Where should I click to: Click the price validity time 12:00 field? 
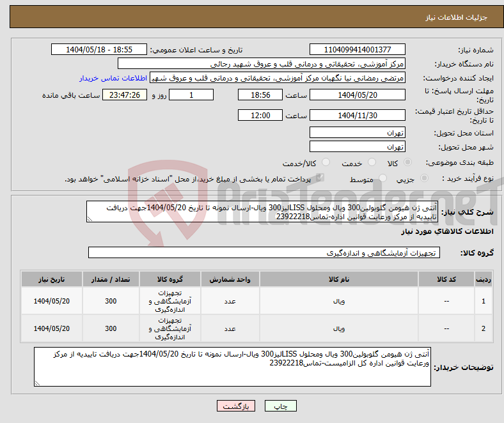(260, 115)
